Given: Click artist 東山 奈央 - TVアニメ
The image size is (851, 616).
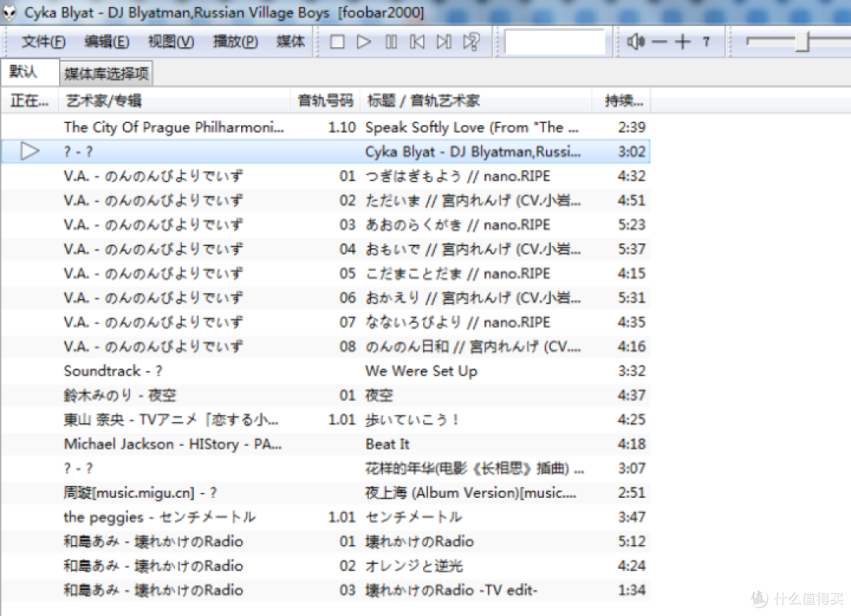Looking at the screenshot, I should 171,420.
